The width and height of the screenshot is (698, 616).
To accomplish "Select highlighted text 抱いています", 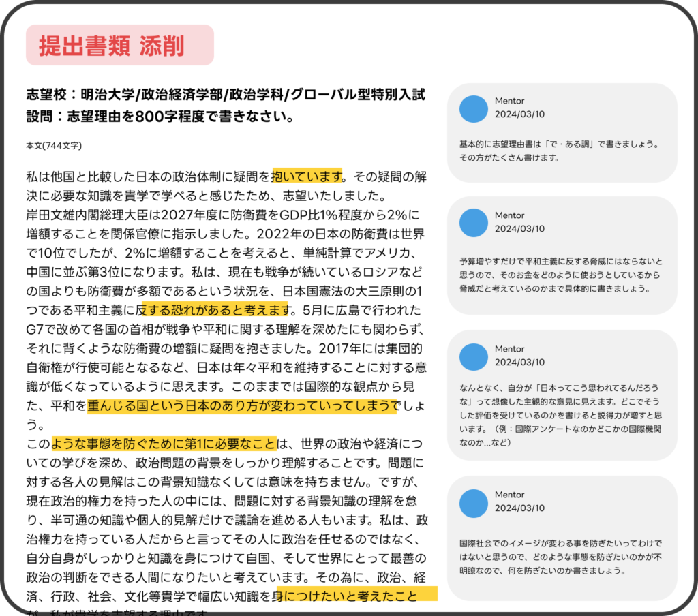I will [307, 176].
